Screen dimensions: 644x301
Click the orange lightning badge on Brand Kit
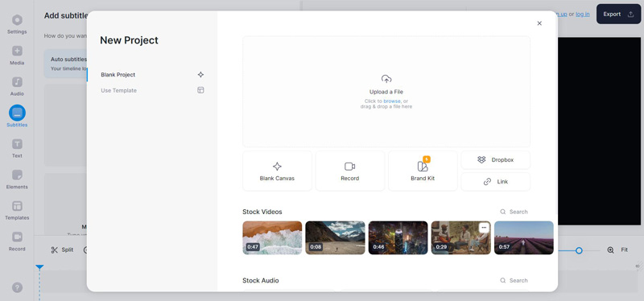(427, 159)
